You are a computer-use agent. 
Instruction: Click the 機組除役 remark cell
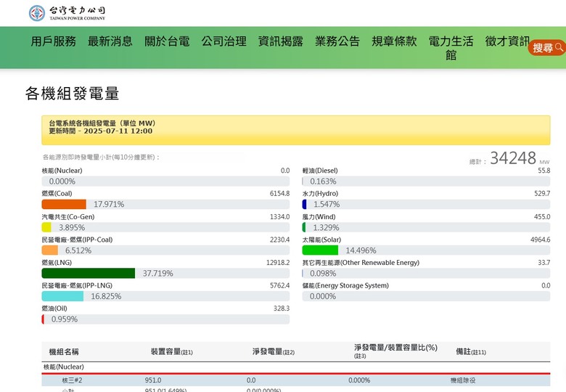tap(463, 380)
